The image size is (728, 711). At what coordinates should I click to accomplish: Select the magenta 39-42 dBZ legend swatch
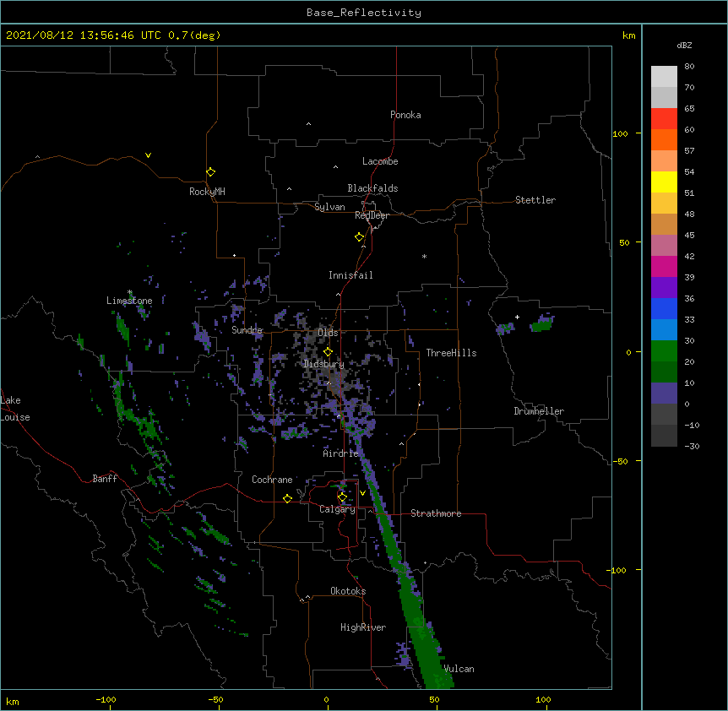664,266
